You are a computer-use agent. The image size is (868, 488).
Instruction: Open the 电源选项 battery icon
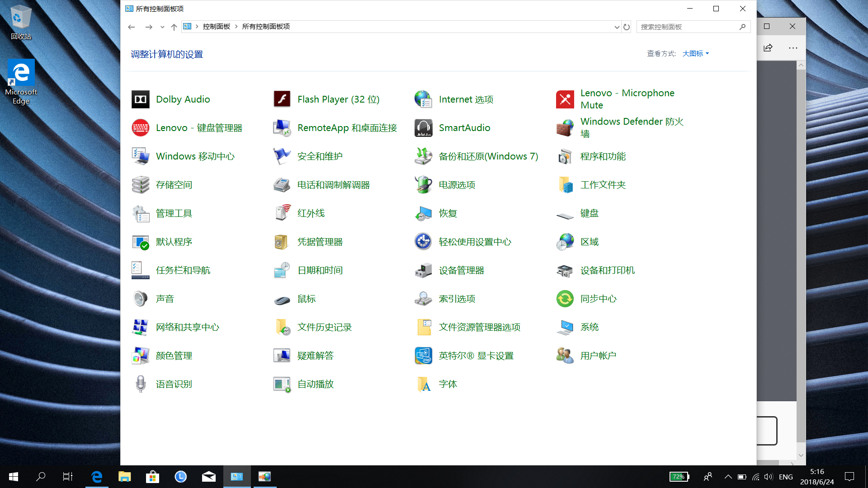[424, 185]
